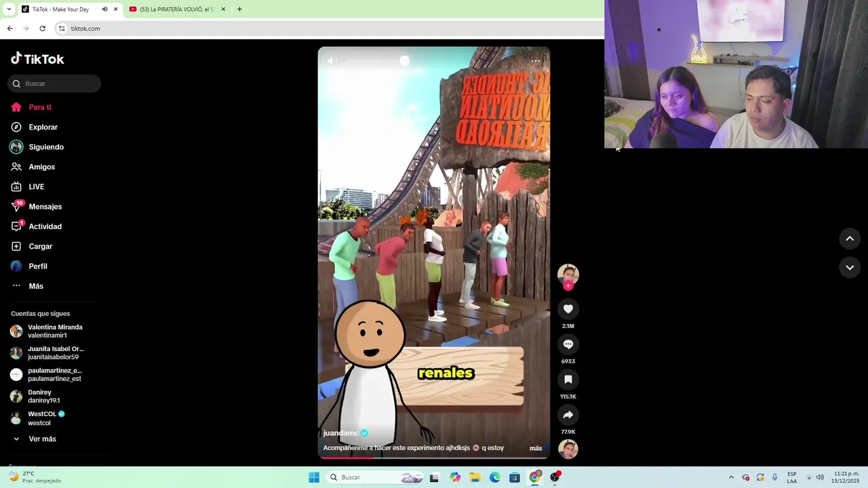Click the TikTok logo
Image resolution: width=868 pixels, height=488 pixels.
[37, 59]
